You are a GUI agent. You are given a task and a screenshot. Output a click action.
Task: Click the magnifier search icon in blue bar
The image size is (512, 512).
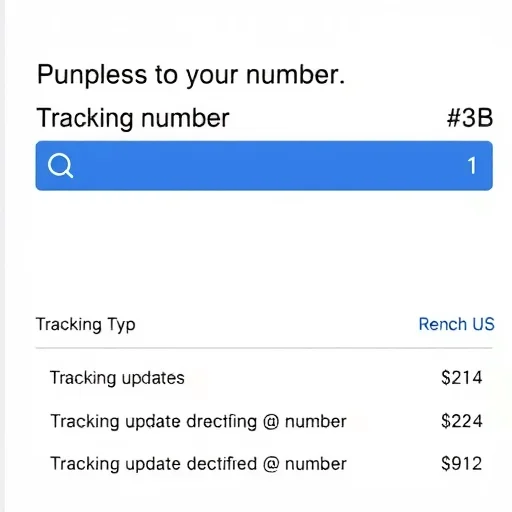60,166
